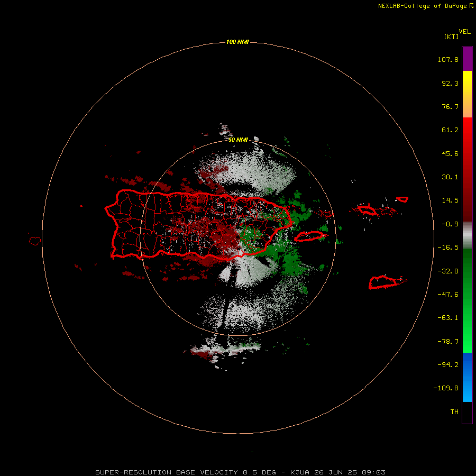Click the 61.2 legend value
476x476 pixels.
click(x=450, y=130)
